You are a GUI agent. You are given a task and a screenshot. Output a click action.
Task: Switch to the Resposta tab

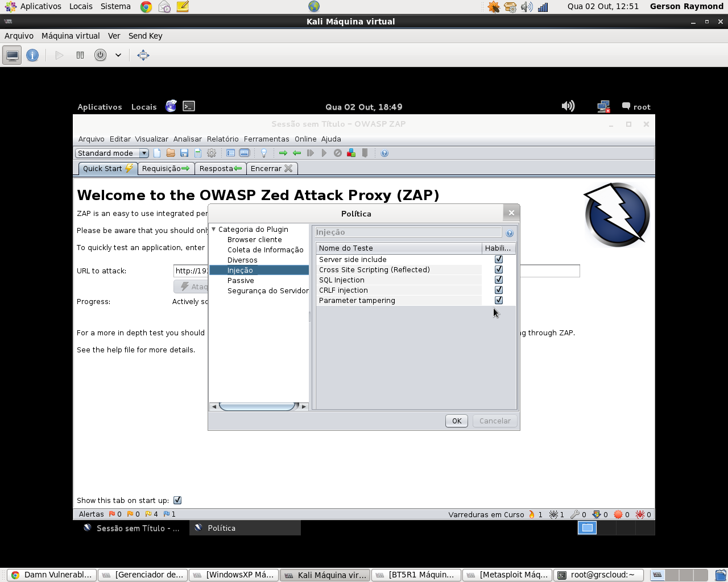(220, 168)
